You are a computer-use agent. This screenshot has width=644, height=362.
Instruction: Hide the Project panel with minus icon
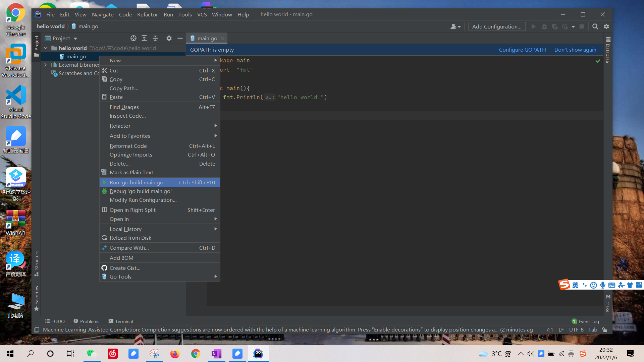tap(180, 38)
